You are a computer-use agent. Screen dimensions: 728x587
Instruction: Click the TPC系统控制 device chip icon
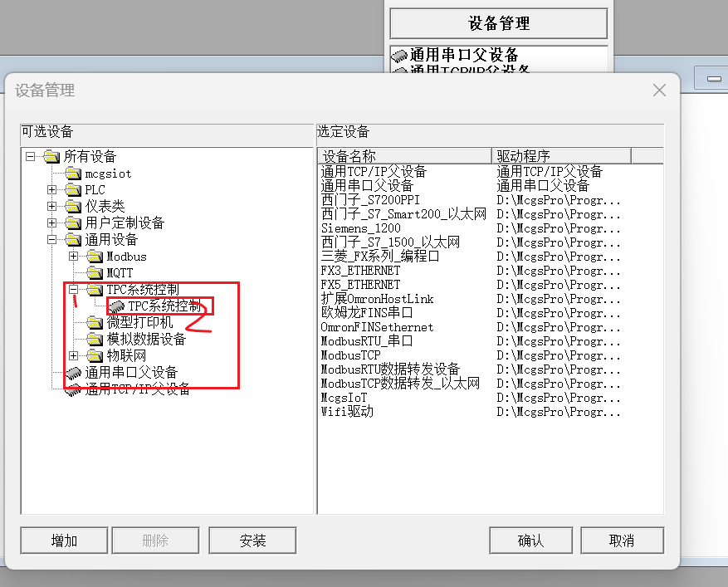[x=117, y=306]
